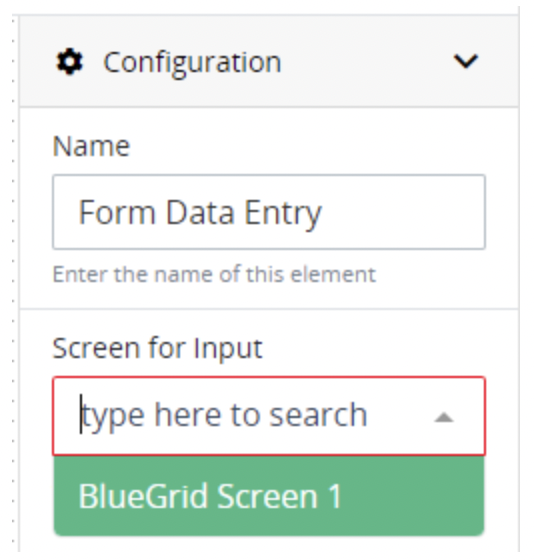Image resolution: width=534 pixels, height=560 pixels.
Task: Click the word 'Form' in Name field
Action: 117,212
